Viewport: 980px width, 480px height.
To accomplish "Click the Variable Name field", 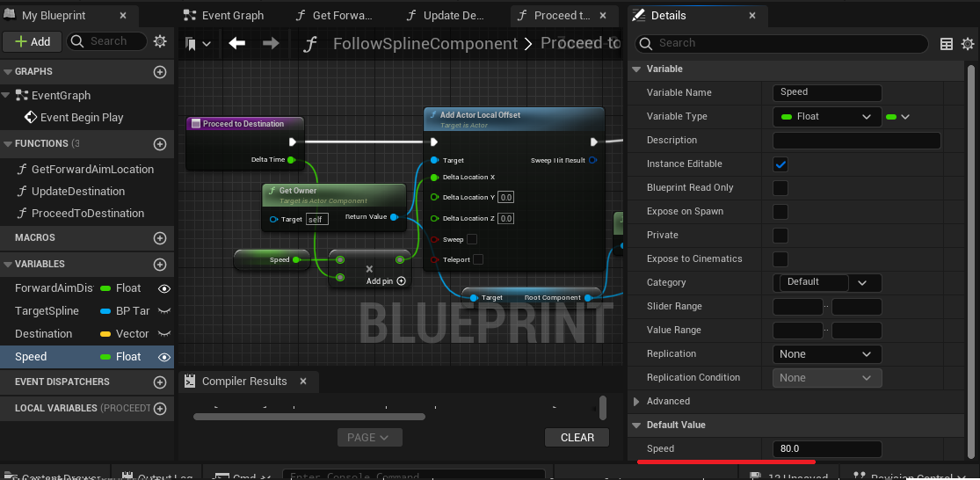I will coord(827,92).
